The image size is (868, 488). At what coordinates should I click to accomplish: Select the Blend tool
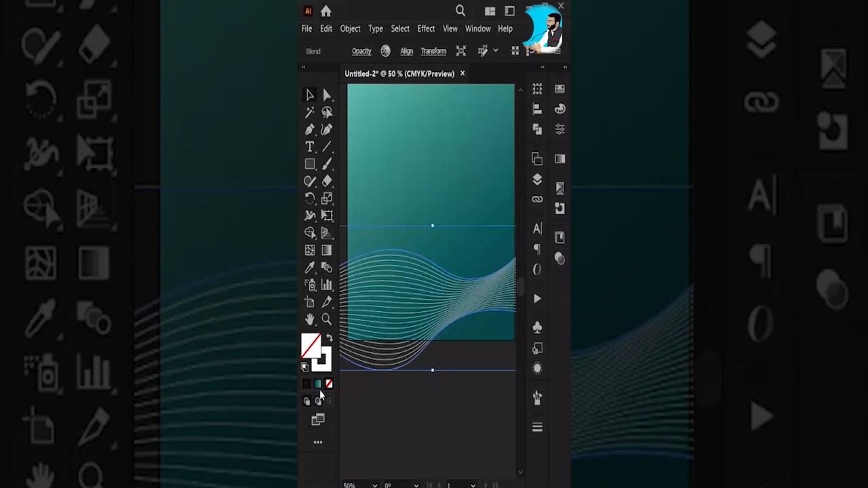(x=327, y=267)
